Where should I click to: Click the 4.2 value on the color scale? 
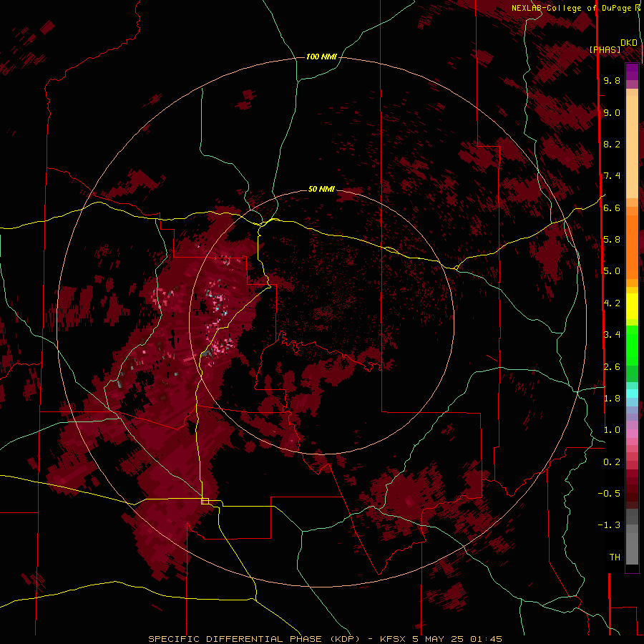coord(612,303)
